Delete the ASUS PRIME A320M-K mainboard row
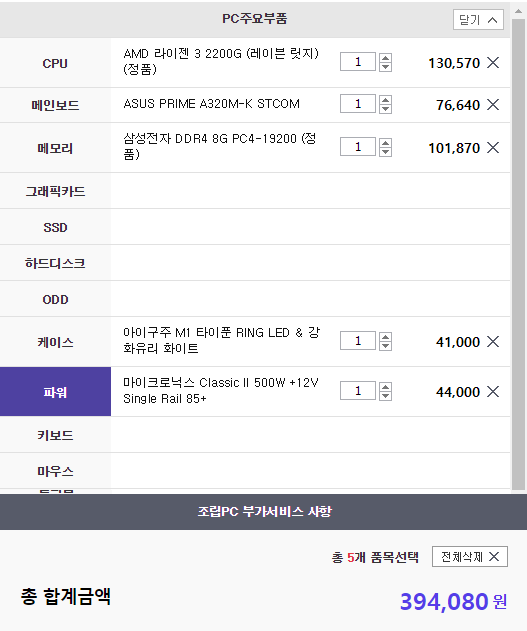Screen dimensions: 527x631 [493, 105]
